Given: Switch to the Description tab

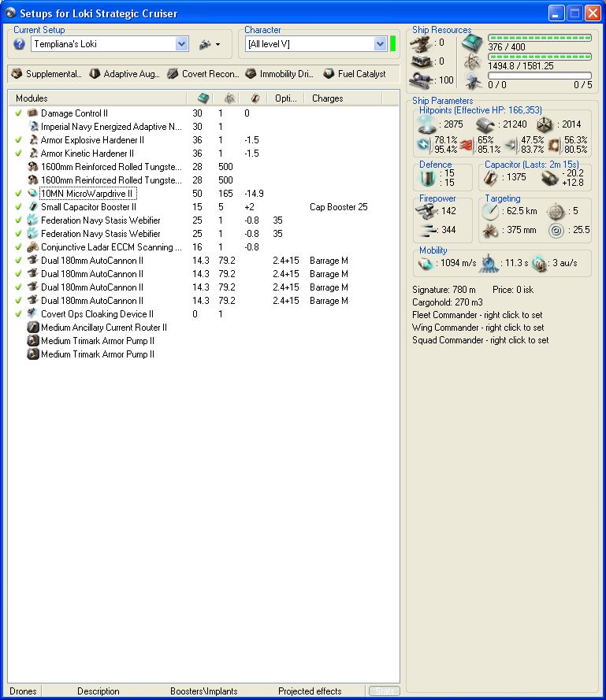Looking at the screenshot, I should 99,691.
